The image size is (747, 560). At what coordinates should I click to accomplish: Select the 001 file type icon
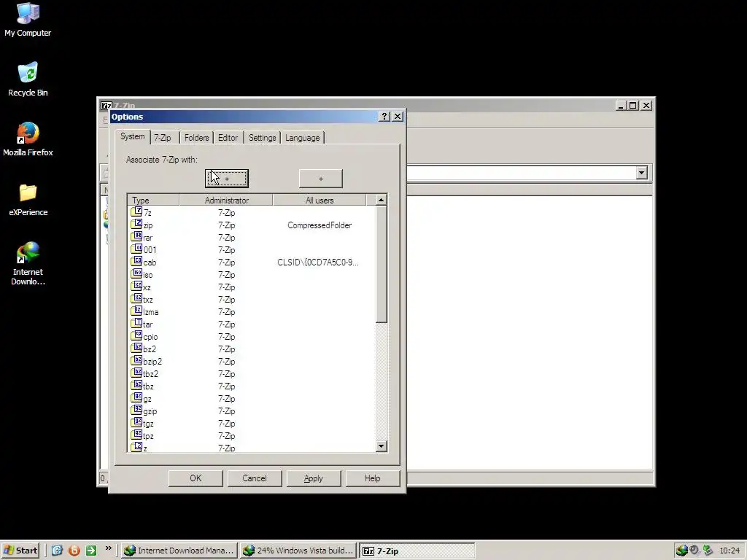136,249
